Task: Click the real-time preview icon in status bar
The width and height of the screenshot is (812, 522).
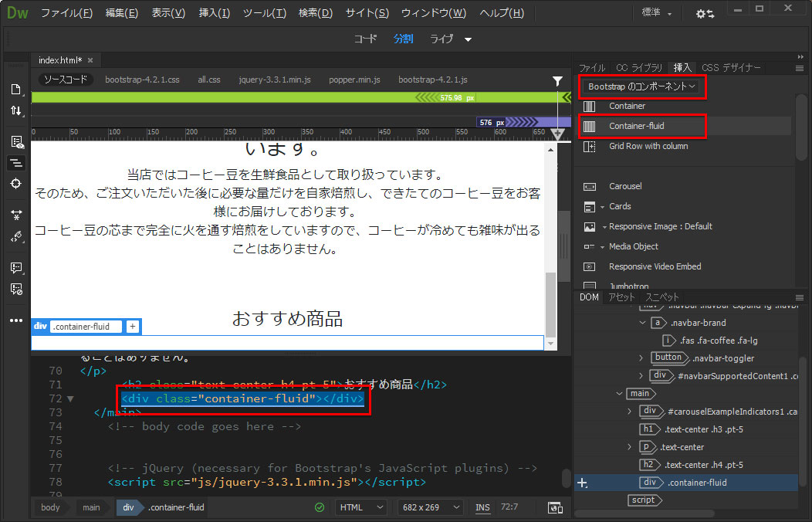Action: 554,507
